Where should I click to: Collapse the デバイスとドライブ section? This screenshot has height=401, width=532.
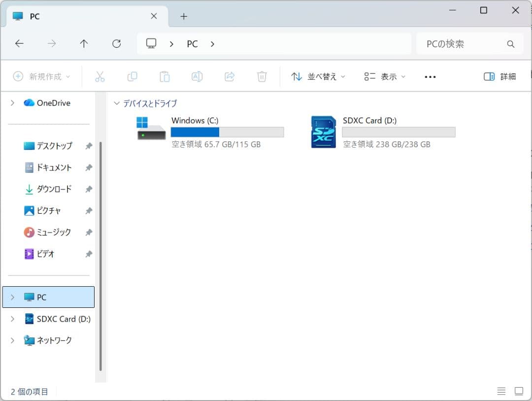click(117, 103)
